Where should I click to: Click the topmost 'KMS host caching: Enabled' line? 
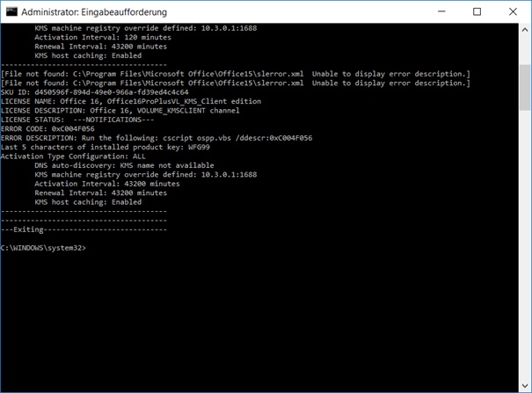[88, 55]
